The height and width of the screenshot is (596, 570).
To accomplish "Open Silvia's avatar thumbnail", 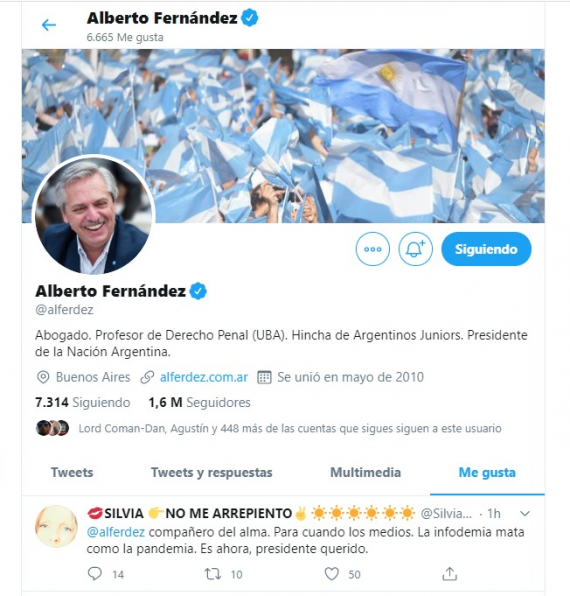I will 56,526.
